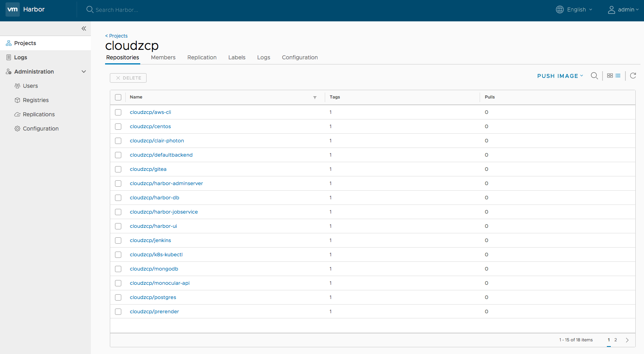The height and width of the screenshot is (354, 644).
Task: Open the cloudzcp/k8s-kubectl repository
Action: click(x=156, y=255)
